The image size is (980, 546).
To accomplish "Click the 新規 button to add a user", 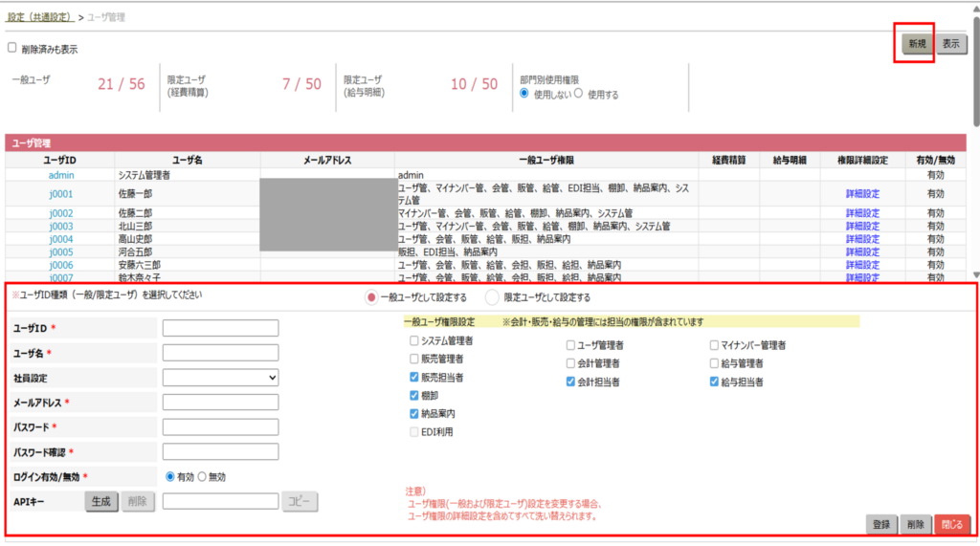I will tap(917, 44).
